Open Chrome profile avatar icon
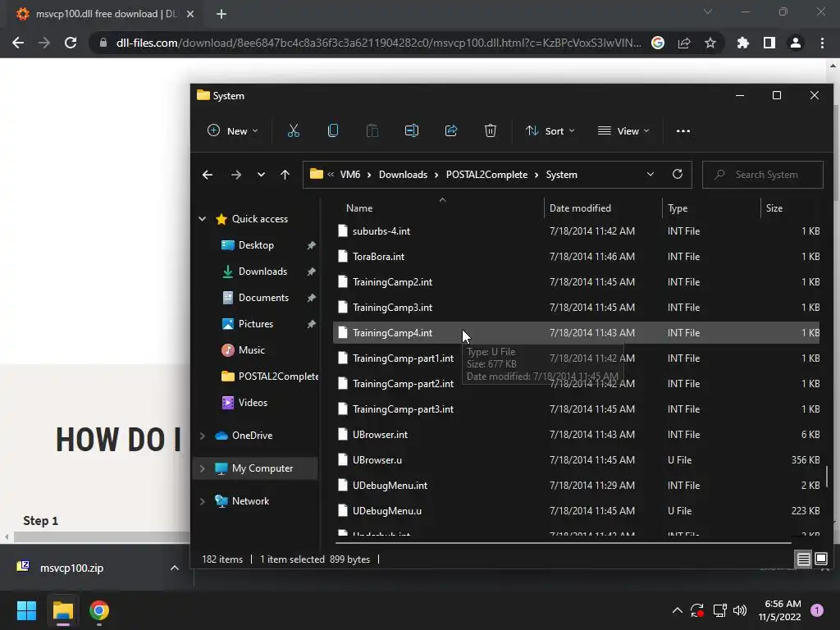 coord(795,43)
